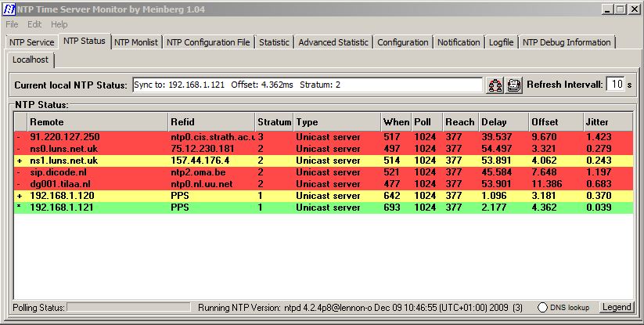644x325 pixels.
Task: Click the Poll column header
Action: (426, 122)
